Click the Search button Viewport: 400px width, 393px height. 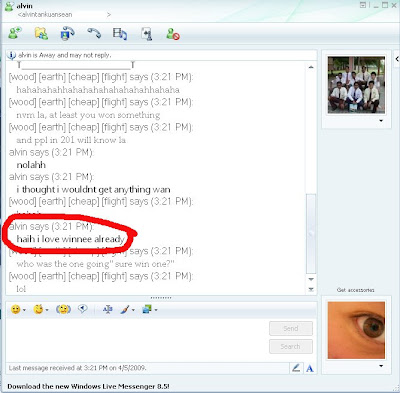click(291, 346)
